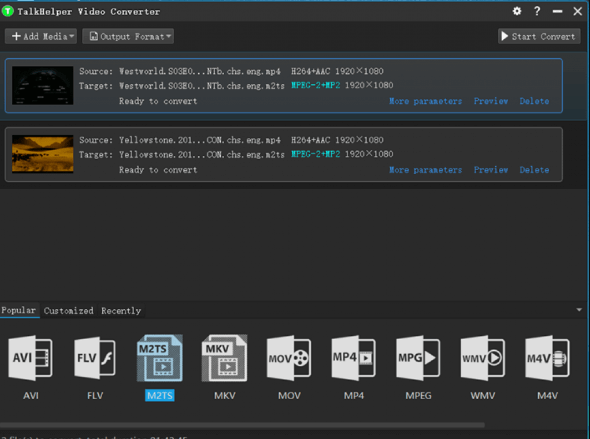The width and height of the screenshot is (590, 439).
Task: Click MPEG-2+MP2 codec for Westworld target
Action: click(316, 85)
